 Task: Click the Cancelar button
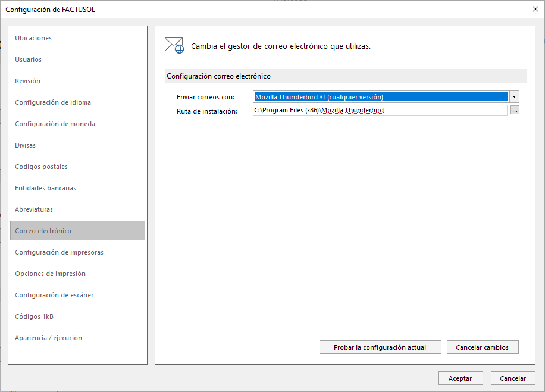click(513, 378)
